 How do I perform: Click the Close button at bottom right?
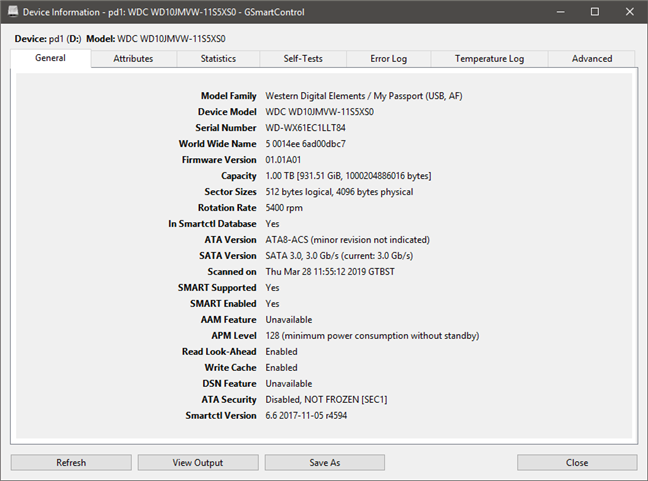(x=576, y=463)
